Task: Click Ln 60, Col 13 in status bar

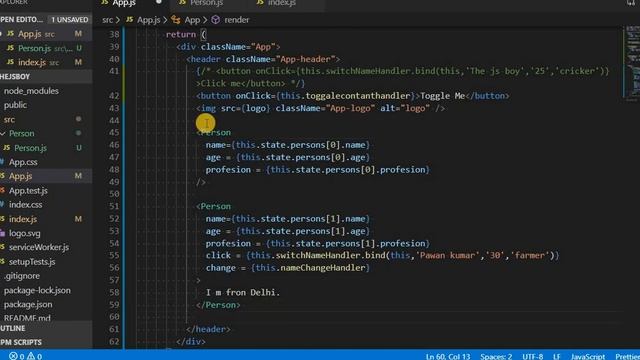Action: pyautogui.click(x=448, y=356)
